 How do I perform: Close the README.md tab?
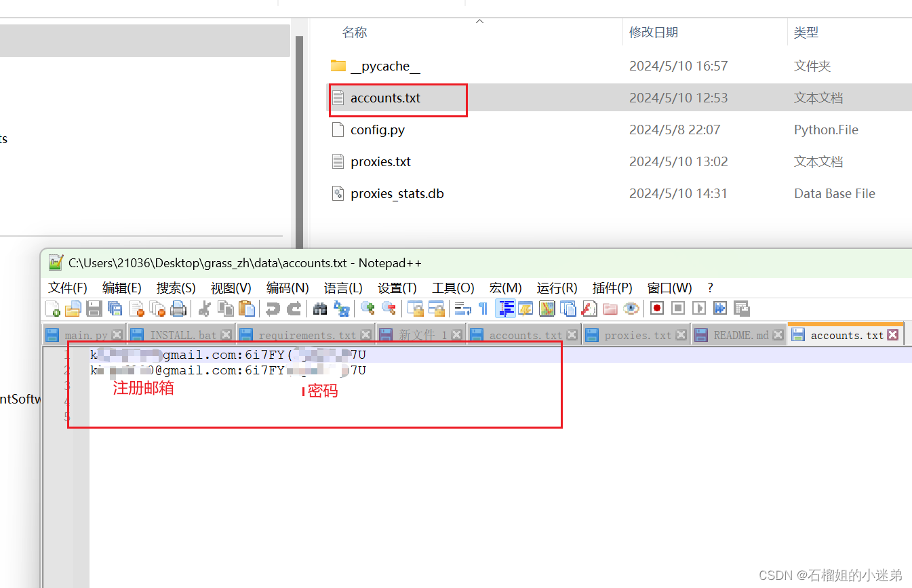(778, 335)
